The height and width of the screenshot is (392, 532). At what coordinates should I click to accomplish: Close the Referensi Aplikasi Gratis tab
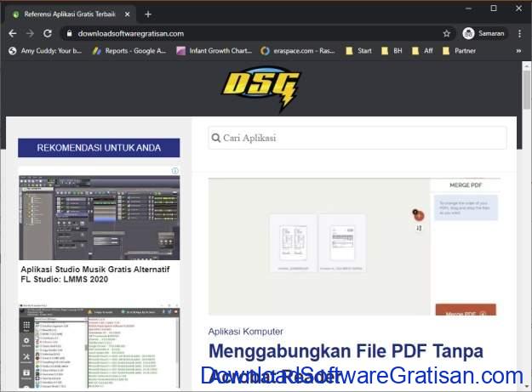(x=127, y=14)
